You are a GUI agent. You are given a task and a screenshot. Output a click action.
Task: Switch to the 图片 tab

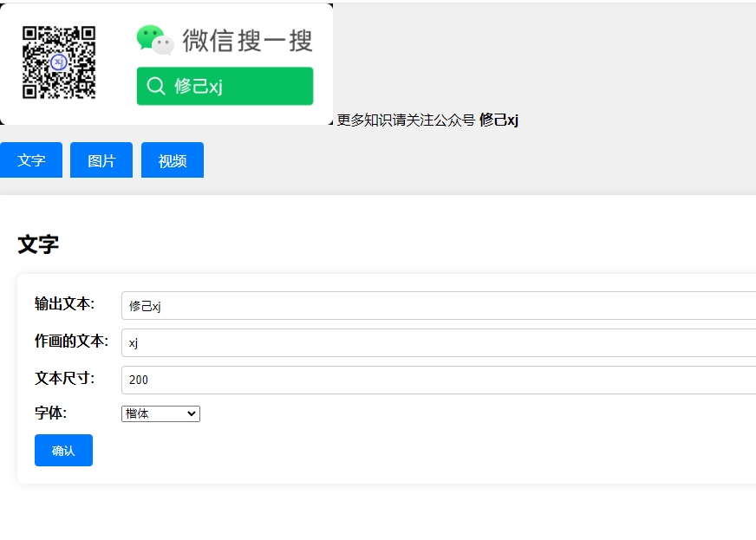101,160
